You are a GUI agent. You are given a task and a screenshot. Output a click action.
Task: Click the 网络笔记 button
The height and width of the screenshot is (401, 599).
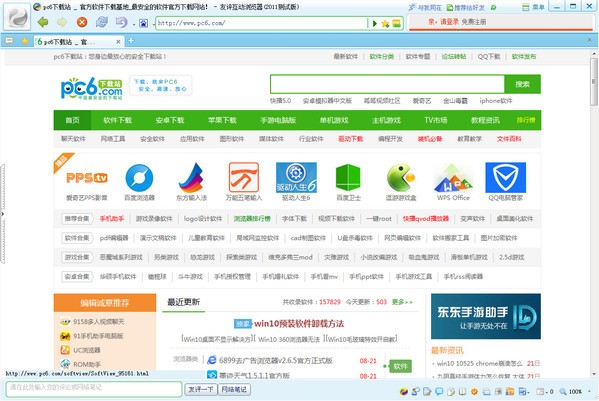coord(234,390)
